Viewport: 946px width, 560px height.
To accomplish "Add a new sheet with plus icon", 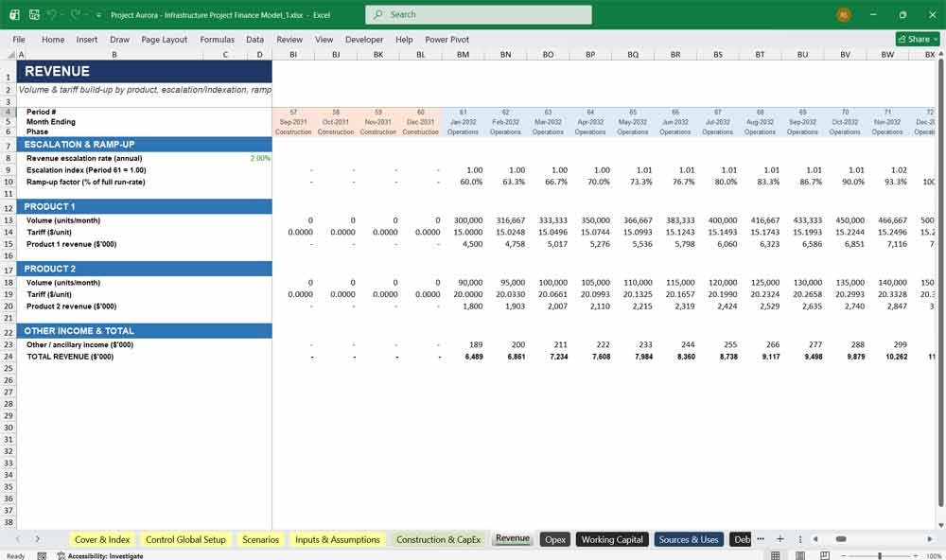I will click(x=780, y=539).
